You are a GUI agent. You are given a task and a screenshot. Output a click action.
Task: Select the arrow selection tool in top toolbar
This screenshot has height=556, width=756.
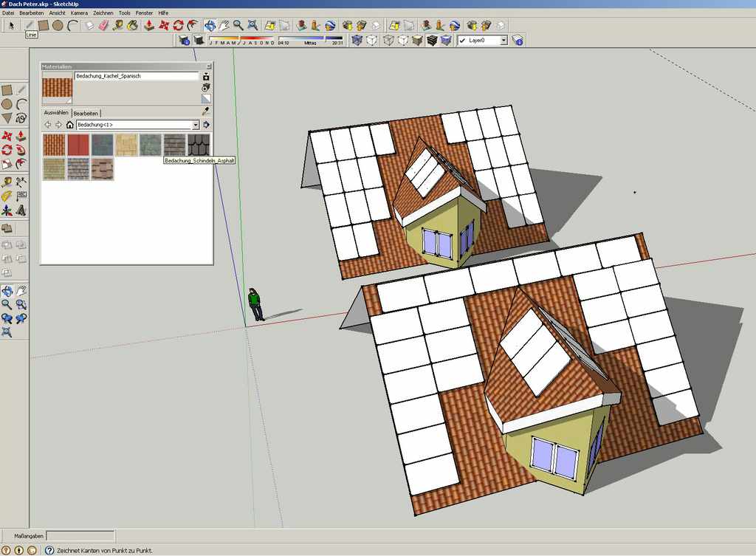(x=12, y=26)
